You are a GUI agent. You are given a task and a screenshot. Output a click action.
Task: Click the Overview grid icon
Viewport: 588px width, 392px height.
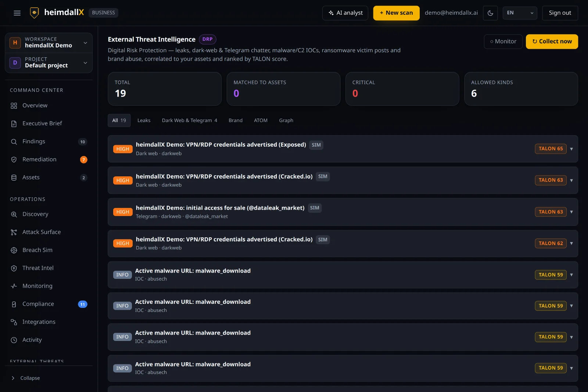[x=14, y=106]
